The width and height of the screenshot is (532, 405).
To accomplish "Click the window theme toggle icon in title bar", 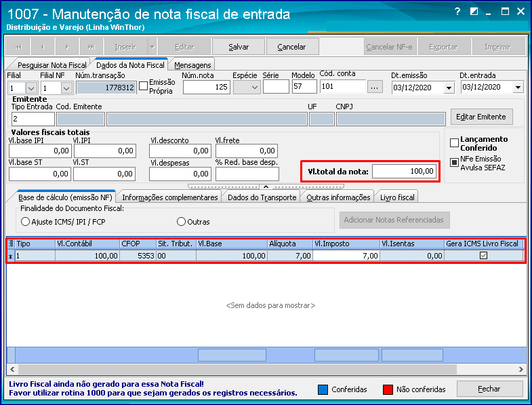I will click(474, 12).
